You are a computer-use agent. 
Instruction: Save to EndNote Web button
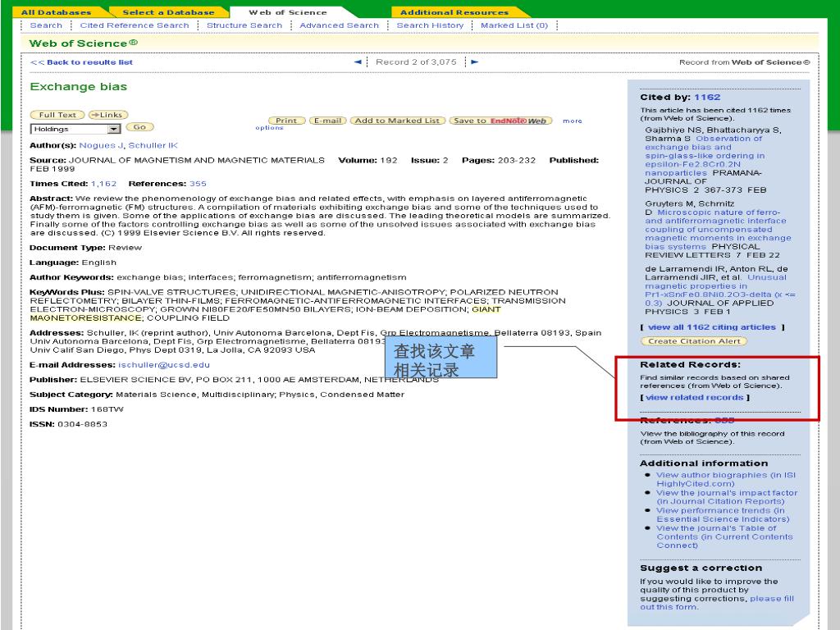point(500,121)
